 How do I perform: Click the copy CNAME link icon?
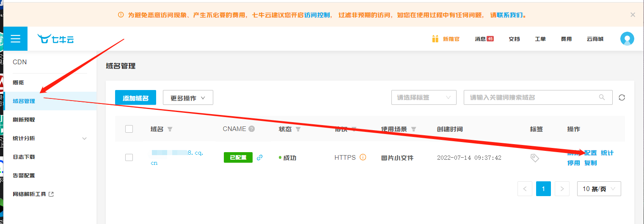260,158
